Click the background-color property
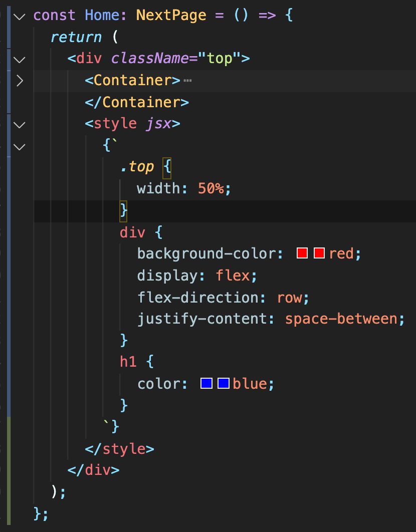The image size is (416, 532). pyautogui.click(x=206, y=254)
